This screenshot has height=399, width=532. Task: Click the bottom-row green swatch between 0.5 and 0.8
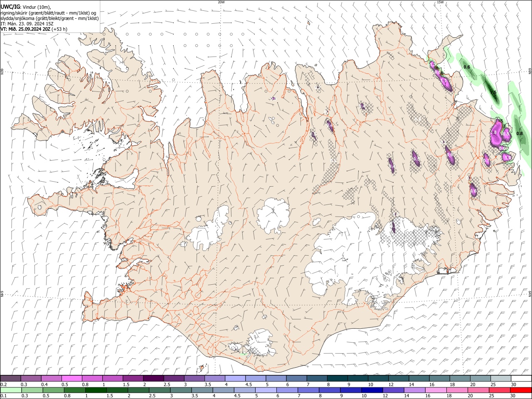click(x=53, y=390)
